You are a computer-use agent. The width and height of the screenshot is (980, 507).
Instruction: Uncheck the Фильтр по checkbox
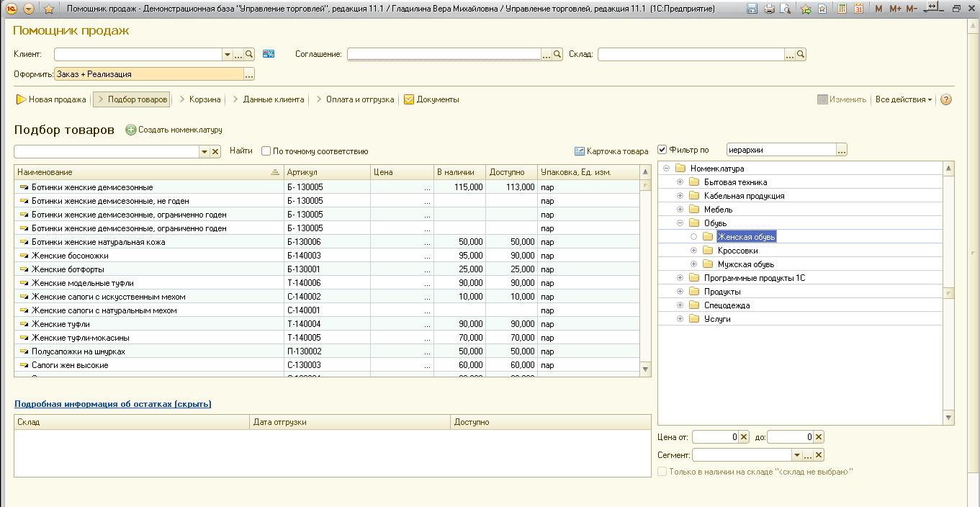pyautogui.click(x=662, y=150)
